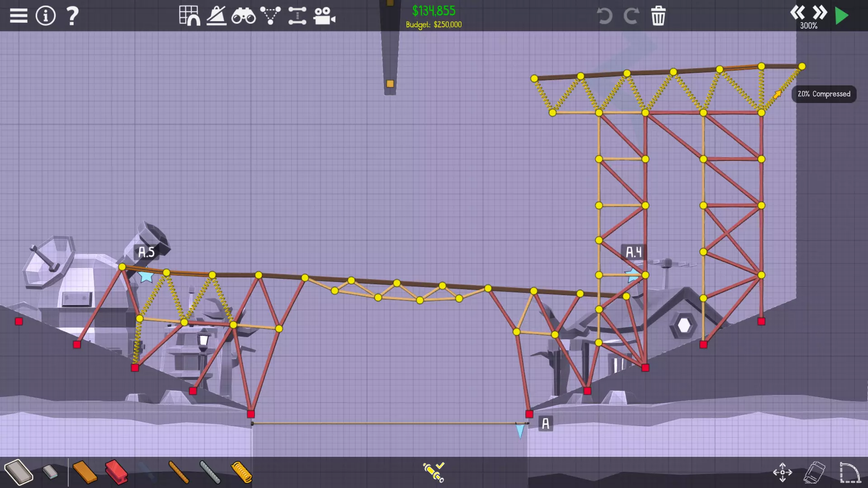The image size is (868, 488).
Task: Start simulation with green play button
Action: 842,16
